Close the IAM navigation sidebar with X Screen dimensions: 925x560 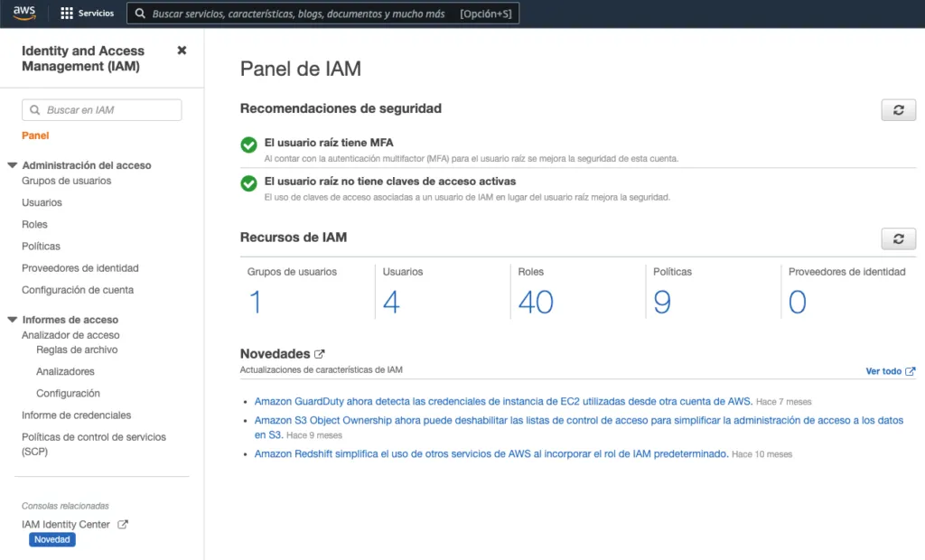[x=182, y=51]
